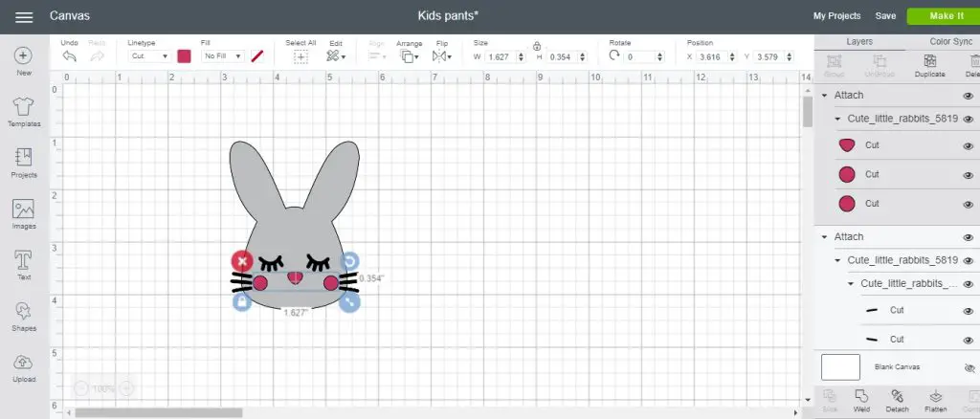Redo the last undone action

click(97, 56)
